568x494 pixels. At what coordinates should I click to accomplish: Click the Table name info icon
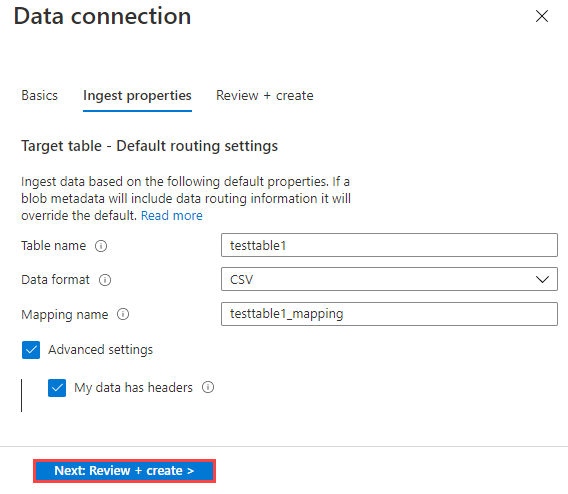pyautogui.click(x=101, y=246)
